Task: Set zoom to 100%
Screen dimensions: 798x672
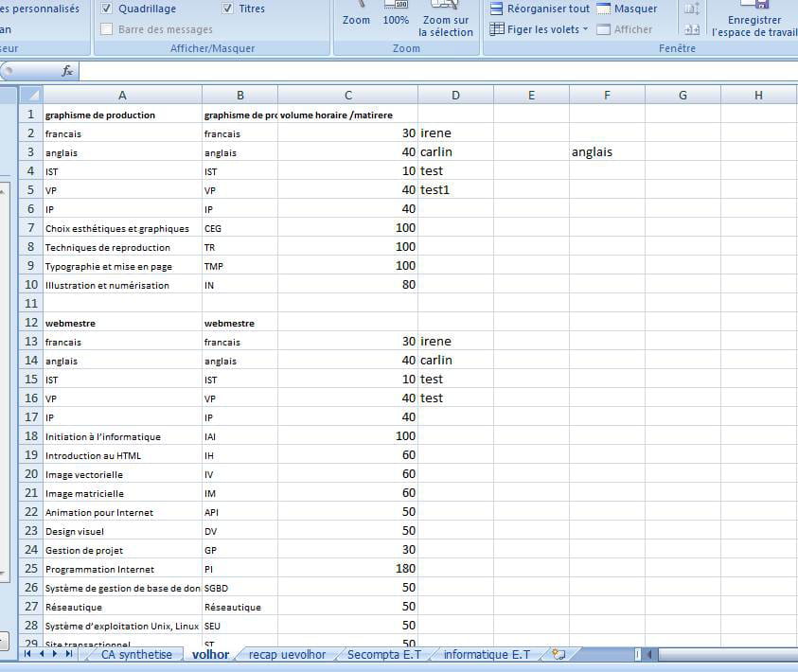Action: 396,14
